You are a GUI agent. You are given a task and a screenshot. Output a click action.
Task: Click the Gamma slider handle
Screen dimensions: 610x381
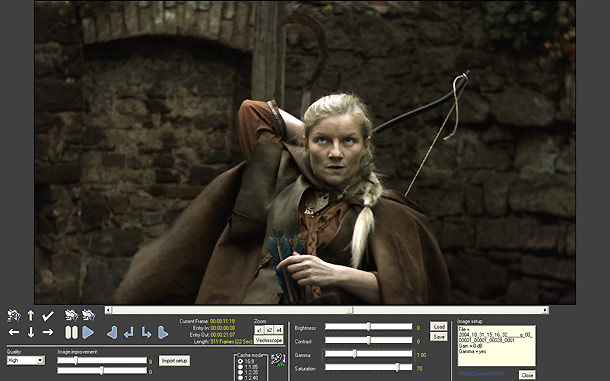354,354
